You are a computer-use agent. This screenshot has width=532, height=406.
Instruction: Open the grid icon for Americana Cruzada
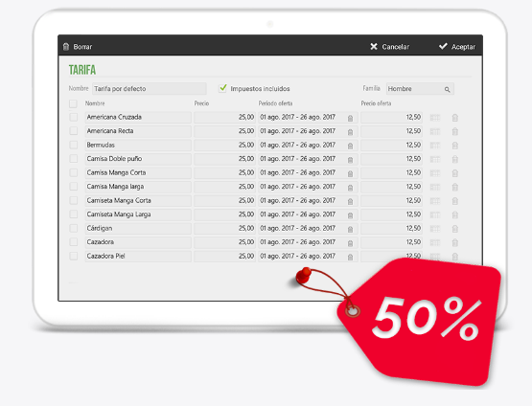435,118
